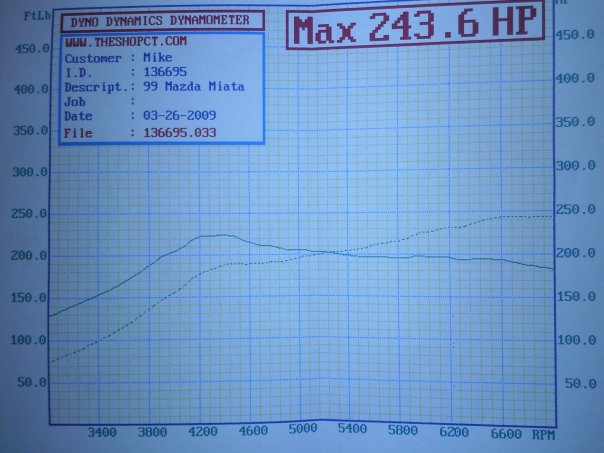Viewport: 604px width, 453px height.
Task: Click the 150.0 label on horsepower axis
Action: [x=577, y=297]
